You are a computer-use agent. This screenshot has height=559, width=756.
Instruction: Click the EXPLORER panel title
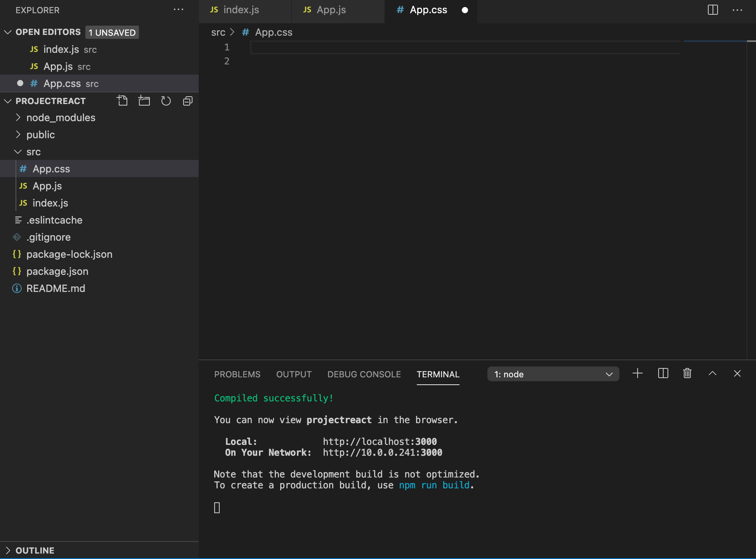coord(38,10)
